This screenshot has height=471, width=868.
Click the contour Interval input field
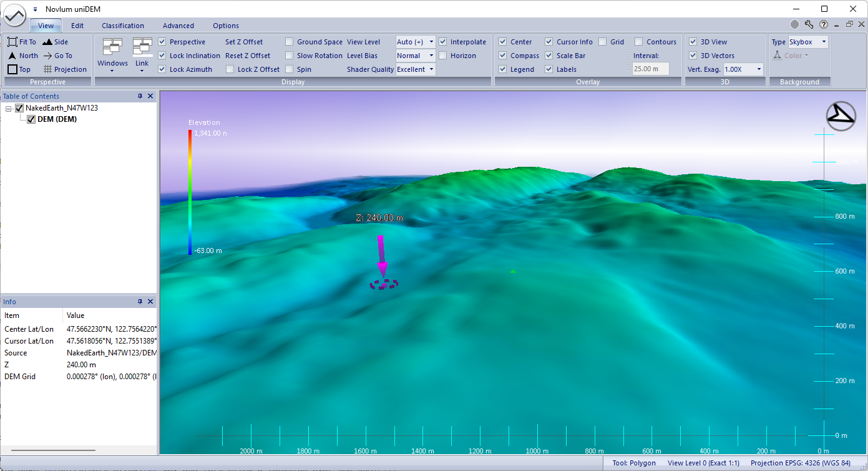(x=651, y=69)
